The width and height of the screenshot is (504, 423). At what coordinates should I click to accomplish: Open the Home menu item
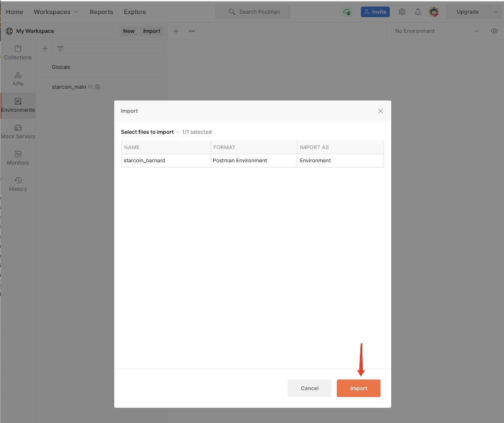coord(15,12)
